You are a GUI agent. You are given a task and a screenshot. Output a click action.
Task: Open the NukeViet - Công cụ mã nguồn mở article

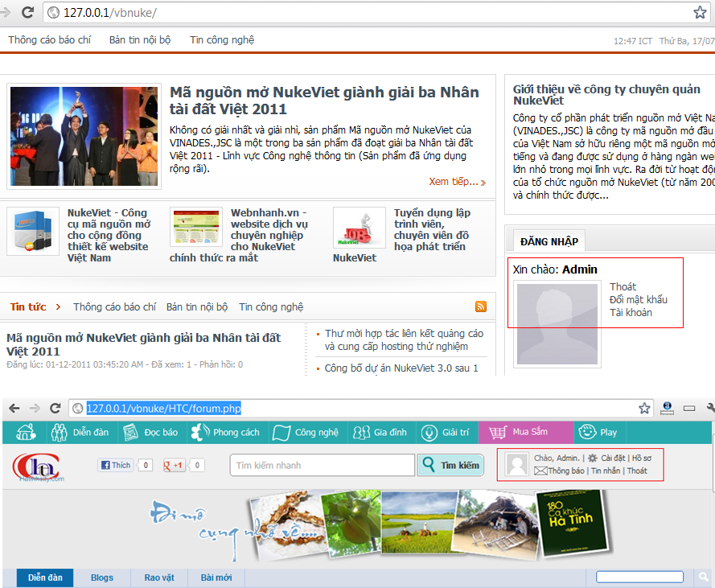point(109,235)
